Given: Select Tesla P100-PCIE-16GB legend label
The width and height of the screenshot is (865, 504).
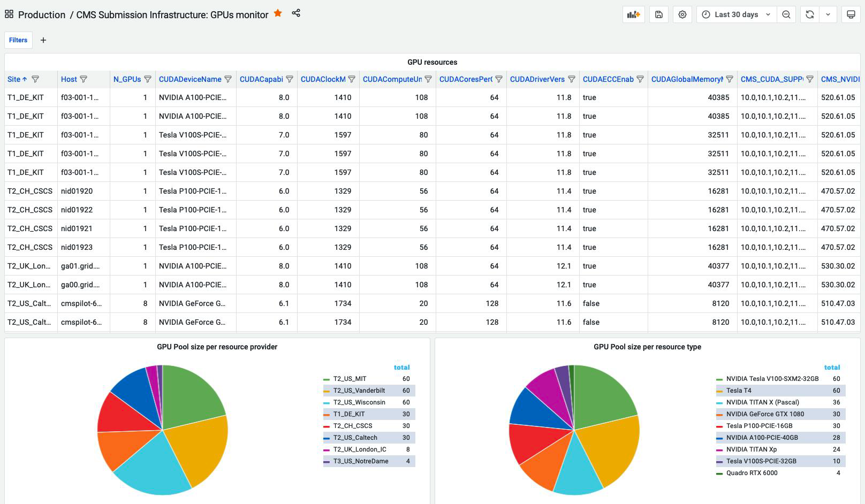Looking at the screenshot, I should point(759,426).
